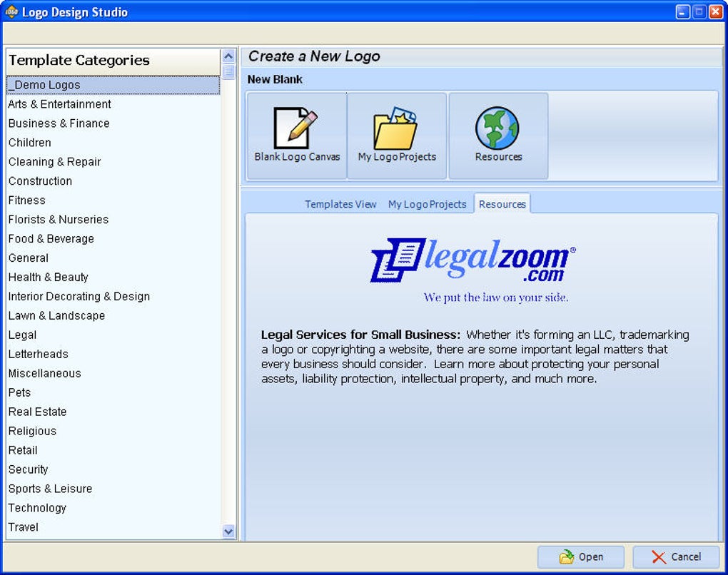This screenshot has width=728, height=575.
Task: Click the legalzoom.com logo
Action: [473, 260]
